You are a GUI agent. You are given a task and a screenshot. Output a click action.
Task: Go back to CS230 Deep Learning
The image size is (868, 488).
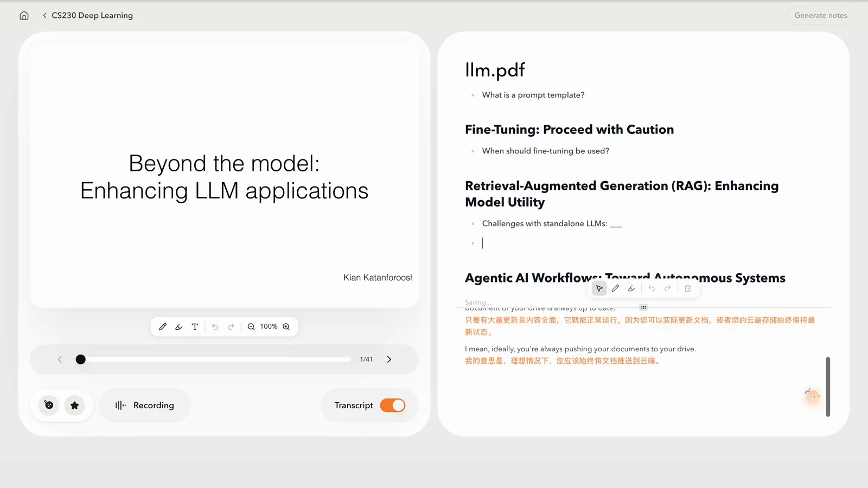pyautogui.click(x=87, y=15)
